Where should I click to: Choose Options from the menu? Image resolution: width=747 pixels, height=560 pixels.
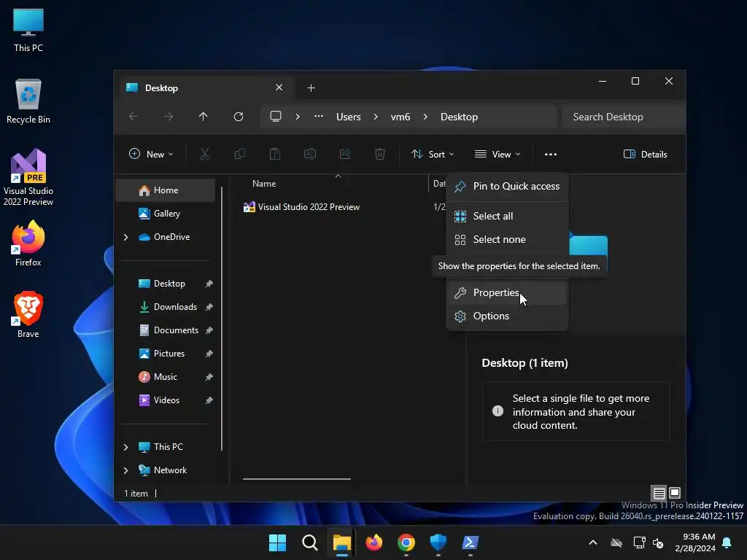[508, 316]
